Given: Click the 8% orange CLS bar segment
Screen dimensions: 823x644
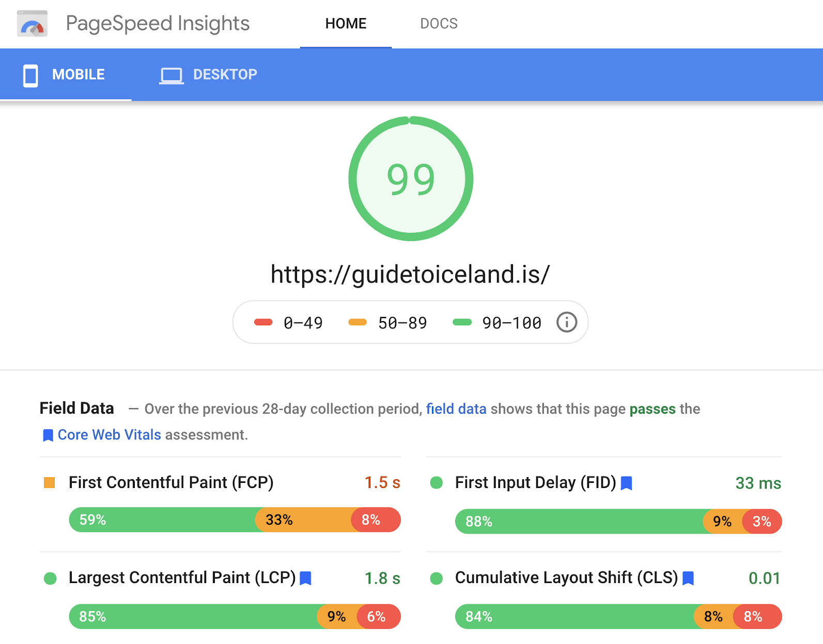Looking at the screenshot, I should click(x=713, y=617).
